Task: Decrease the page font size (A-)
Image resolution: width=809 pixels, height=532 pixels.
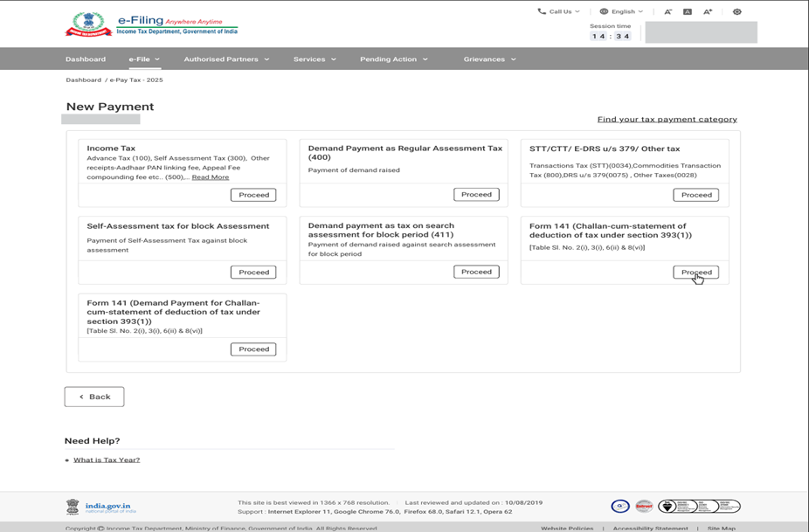Action: click(668, 12)
